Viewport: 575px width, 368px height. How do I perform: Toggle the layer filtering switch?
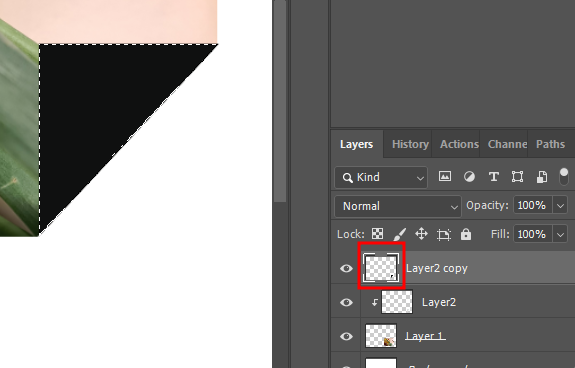564,177
